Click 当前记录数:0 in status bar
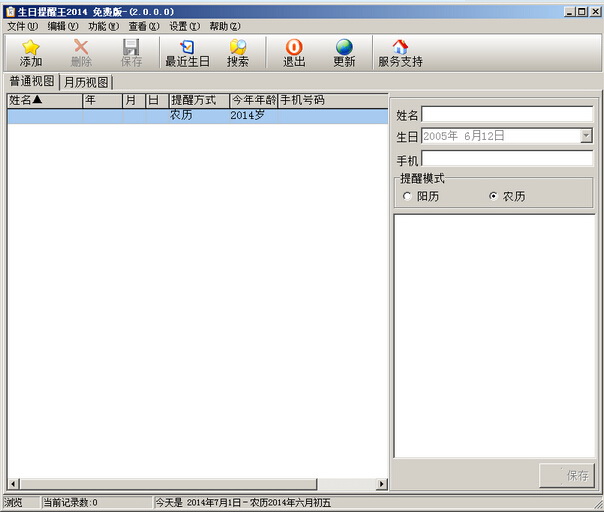Image resolution: width=604 pixels, height=512 pixels. tap(70, 503)
